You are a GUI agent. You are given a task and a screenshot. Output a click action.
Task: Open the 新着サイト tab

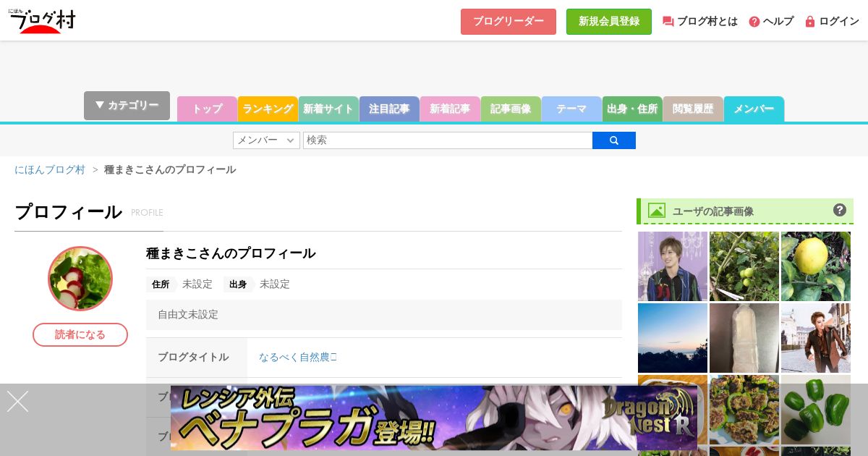[x=328, y=109]
